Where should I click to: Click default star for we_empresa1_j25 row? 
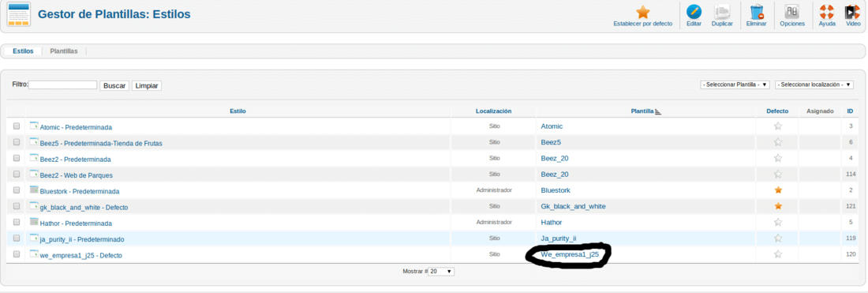778,254
